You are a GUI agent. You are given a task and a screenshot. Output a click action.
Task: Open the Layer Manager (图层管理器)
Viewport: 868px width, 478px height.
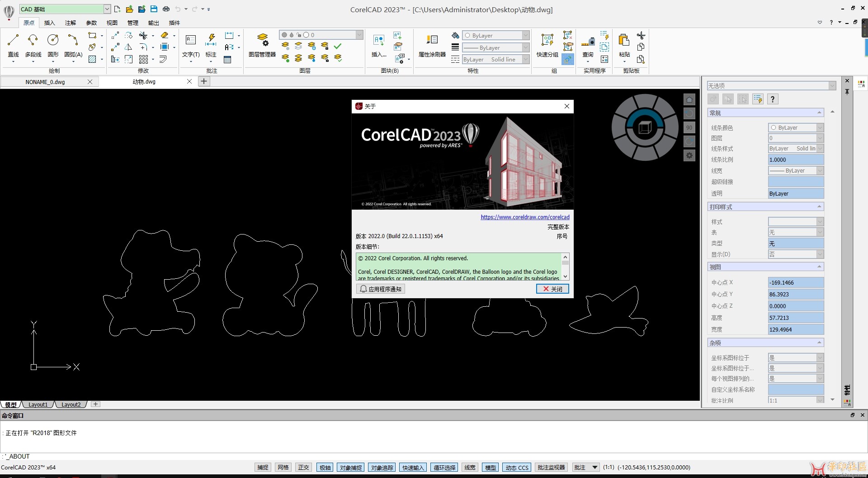click(x=262, y=45)
